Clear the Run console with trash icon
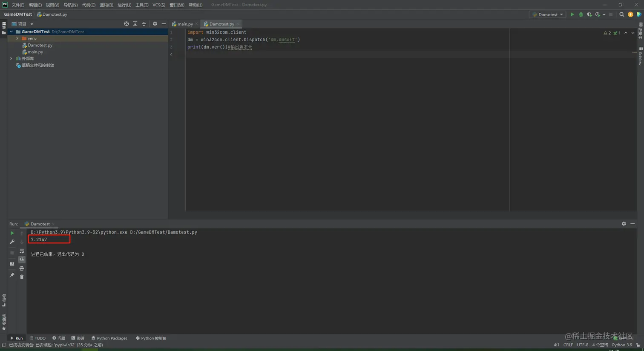This screenshot has height=351, width=644. pos(22,277)
